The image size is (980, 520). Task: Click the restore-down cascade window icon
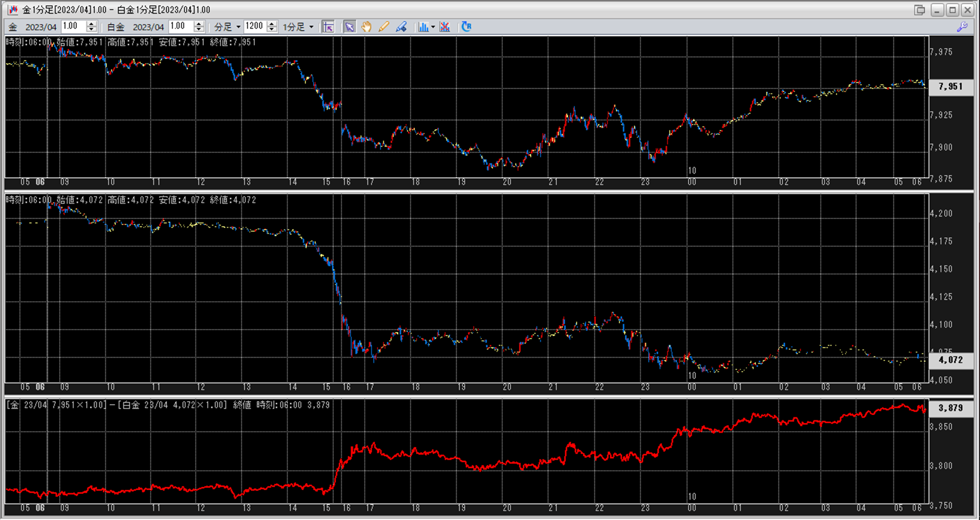click(920, 10)
